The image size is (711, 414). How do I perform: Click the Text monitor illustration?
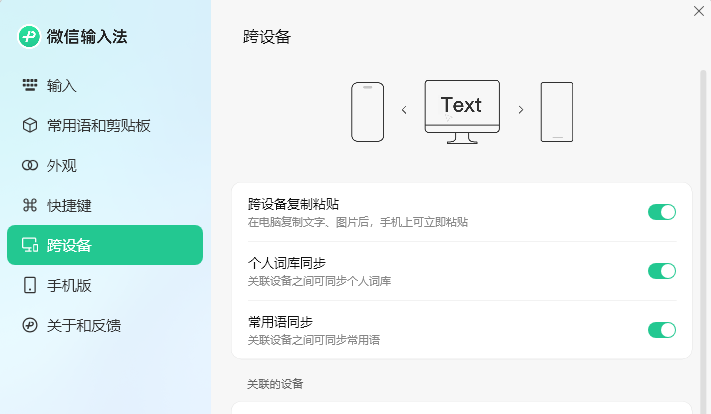coord(462,112)
